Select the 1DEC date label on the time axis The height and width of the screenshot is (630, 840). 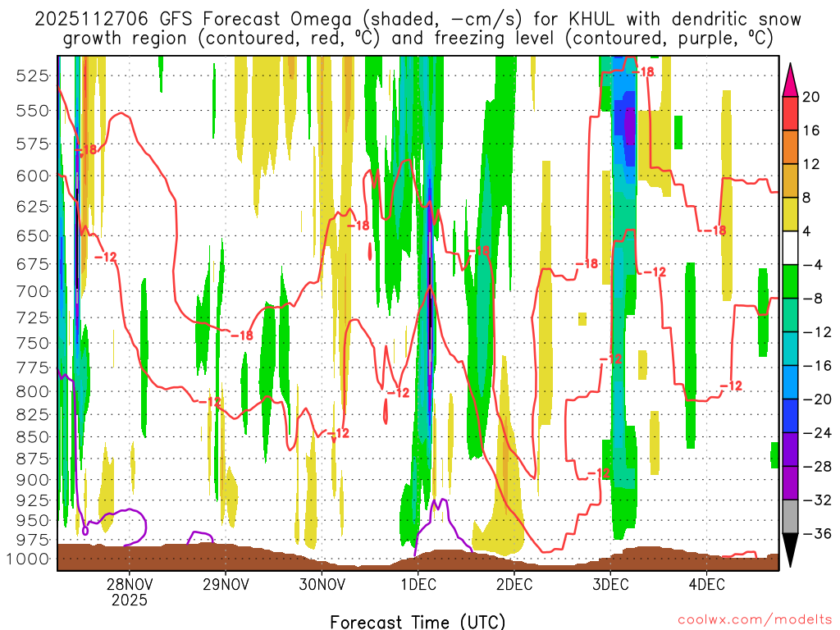coord(417,585)
